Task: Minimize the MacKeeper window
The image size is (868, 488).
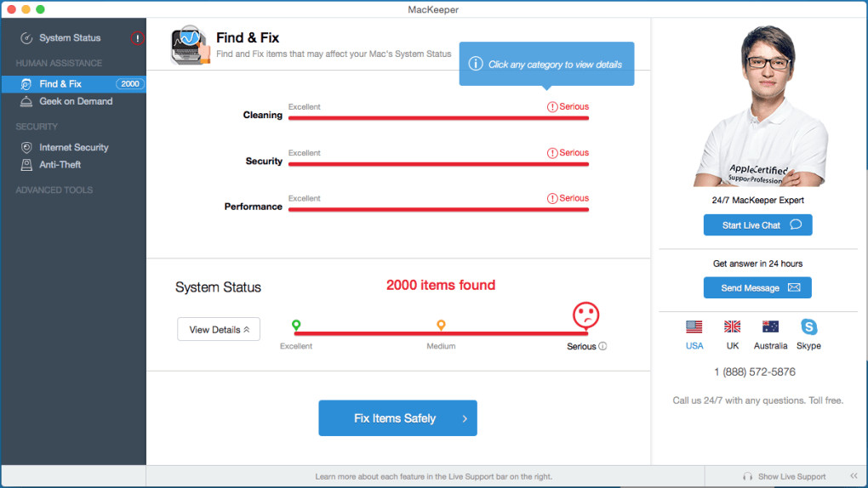Action: point(26,9)
